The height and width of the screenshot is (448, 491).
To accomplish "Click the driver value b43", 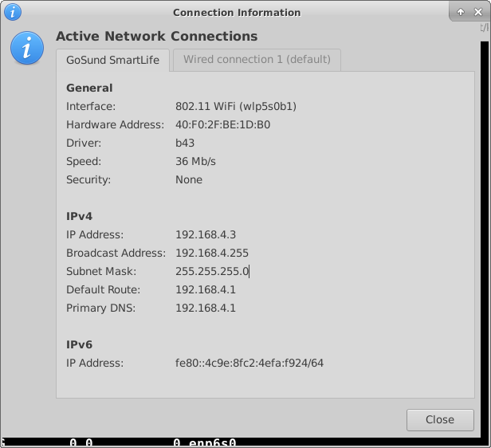I will [185, 143].
